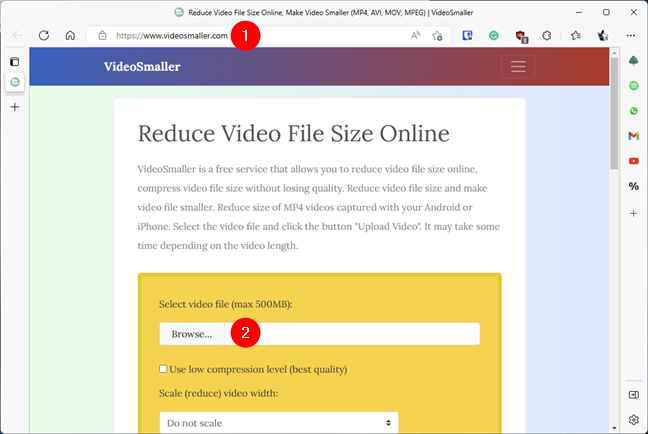Open Read Aloud icon in address bar

415,36
